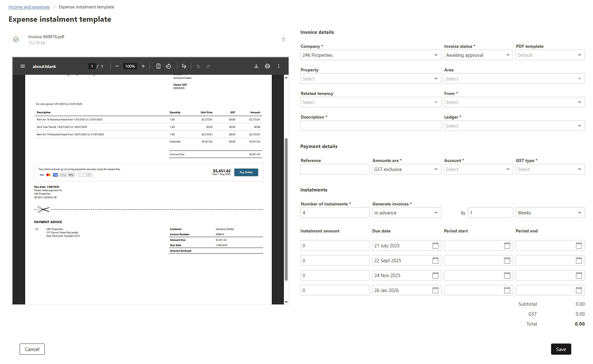Open the PDF viewer sidebar menu
The height and width of the screenshot is (364, 593).
point(23,66)
